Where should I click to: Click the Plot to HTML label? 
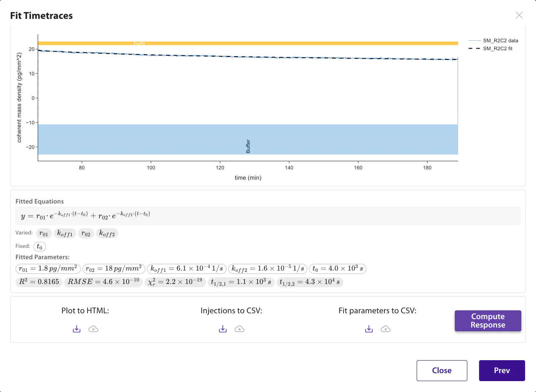point(85,311)
